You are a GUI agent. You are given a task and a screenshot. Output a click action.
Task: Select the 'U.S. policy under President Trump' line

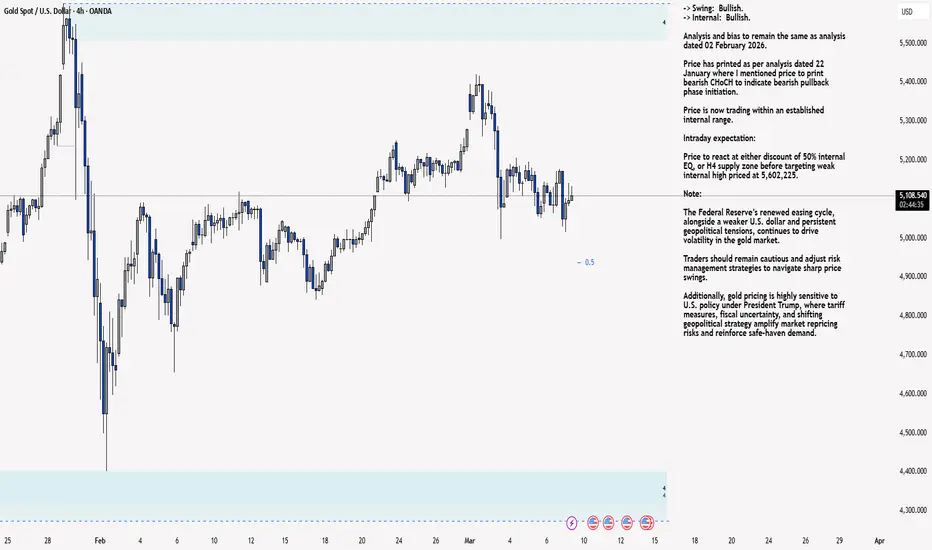[764, 305]
